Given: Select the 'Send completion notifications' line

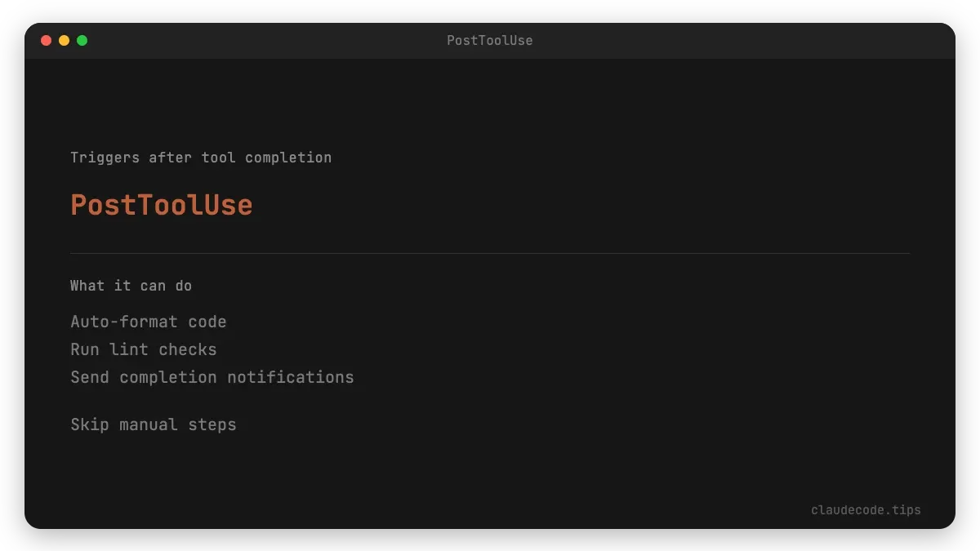Looking at the screenshot, I should pos(212,377).
